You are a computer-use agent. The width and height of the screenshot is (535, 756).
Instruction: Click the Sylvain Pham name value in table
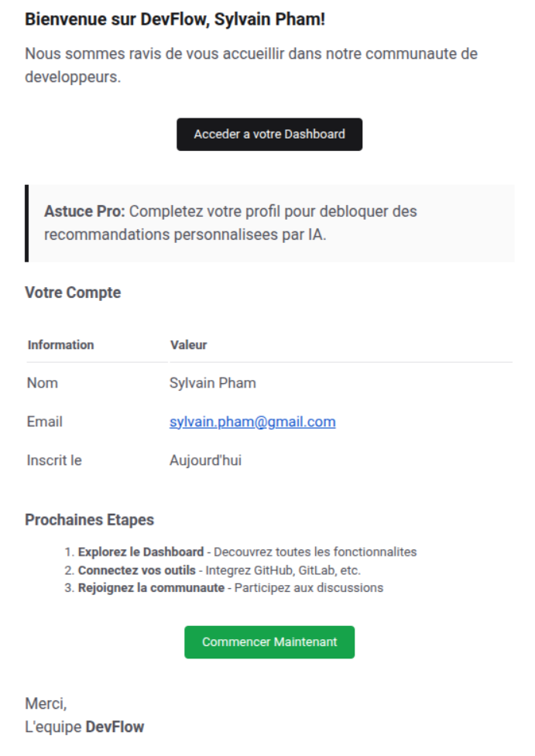[x=212, y=383]
